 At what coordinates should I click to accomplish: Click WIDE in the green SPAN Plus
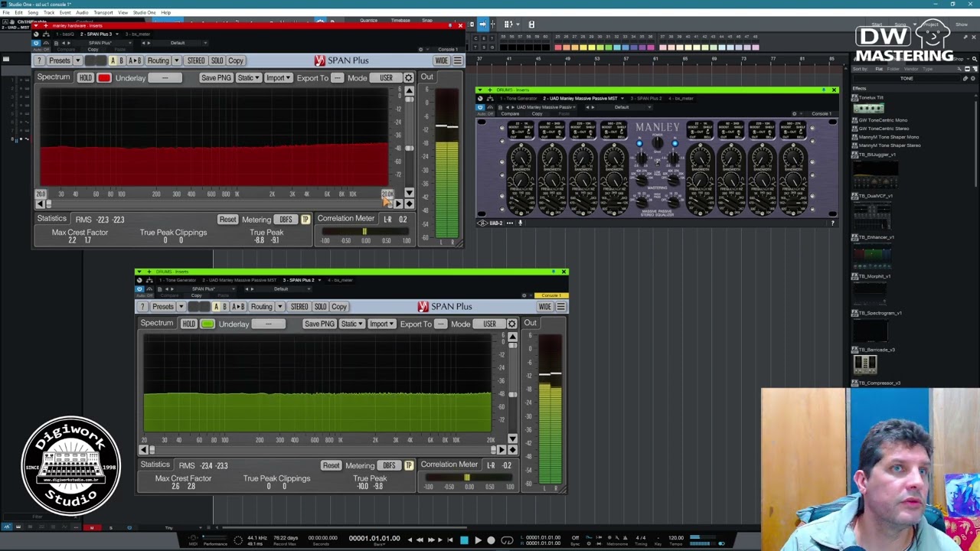544,307
